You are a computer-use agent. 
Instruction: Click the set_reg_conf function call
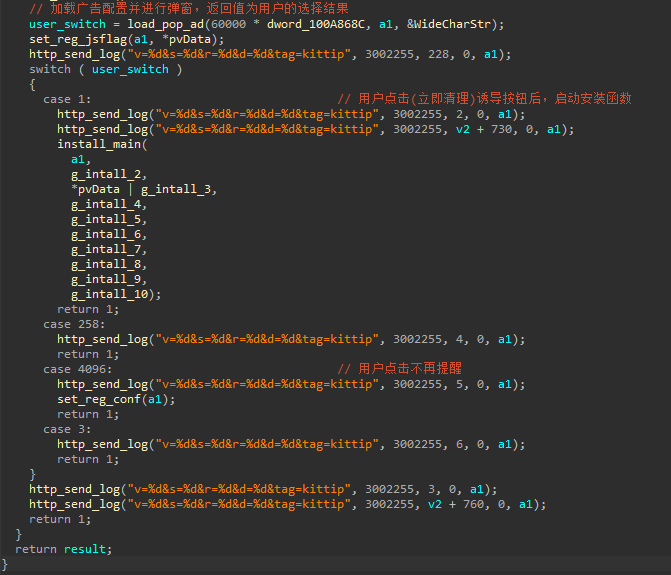[x=99, y=399]
